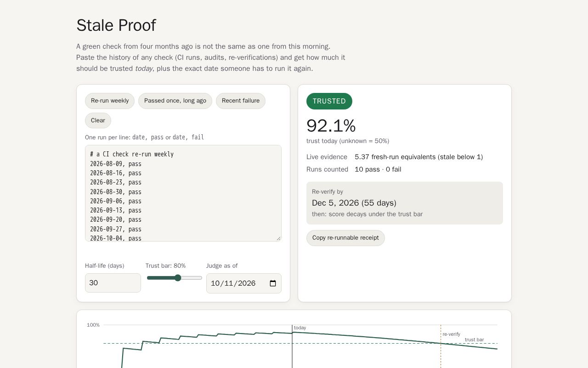Click the 10 pass · 0 fail count
588x368 pixels.
pyautogui.click(x=378, y=169)
